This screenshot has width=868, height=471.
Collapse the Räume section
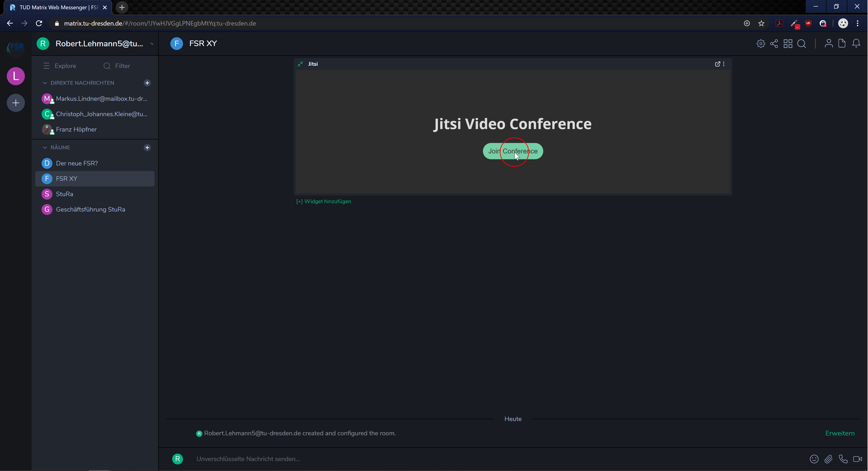click(x=45, y=148)
